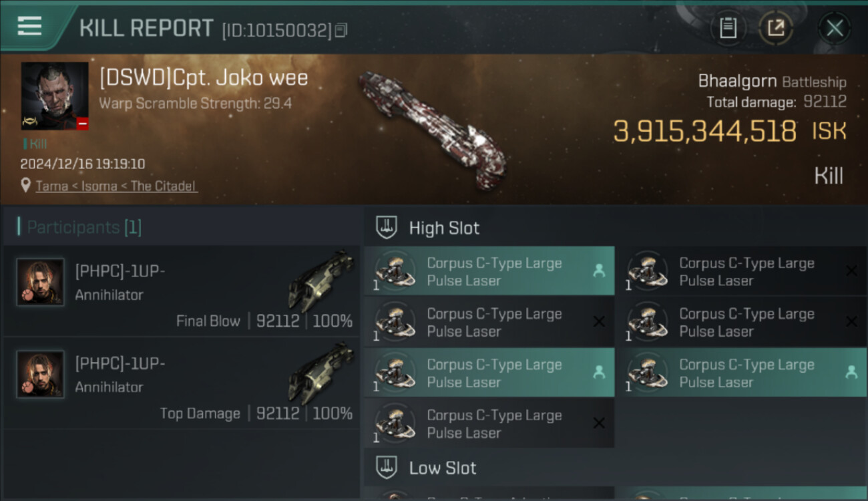Open the Final Blow participant's portrait
This screenshot has width=868, height=501.
click(41, 283)
